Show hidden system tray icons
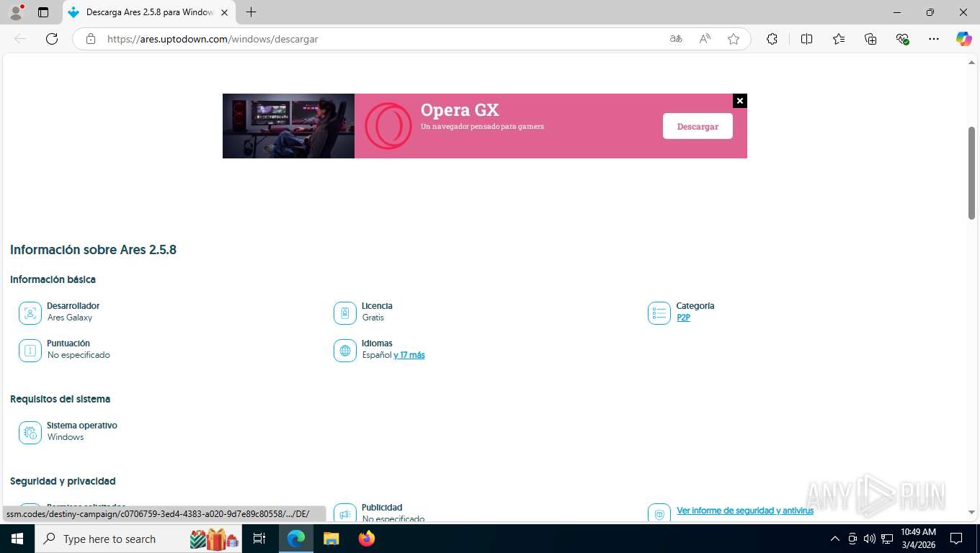 click(835, 539)
